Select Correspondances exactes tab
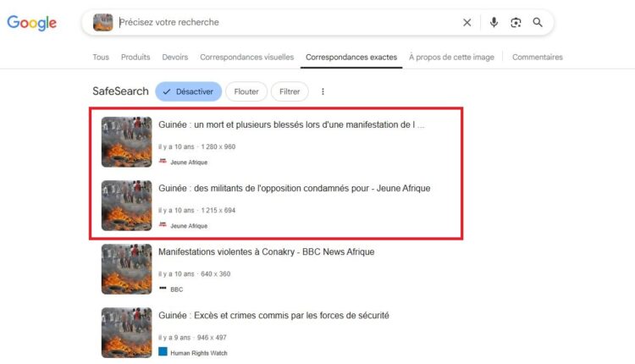635x364 pixels. [x=351, y=57]
